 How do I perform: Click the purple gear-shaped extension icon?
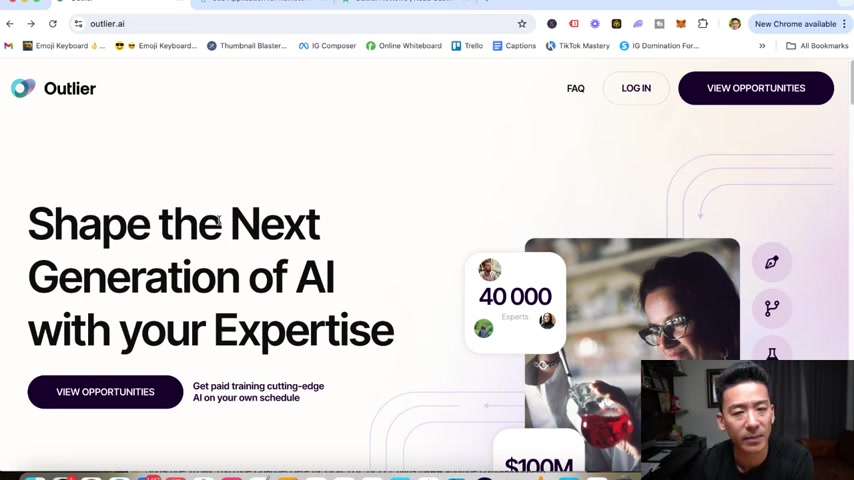pyautogui.click(x=595, y=24)
